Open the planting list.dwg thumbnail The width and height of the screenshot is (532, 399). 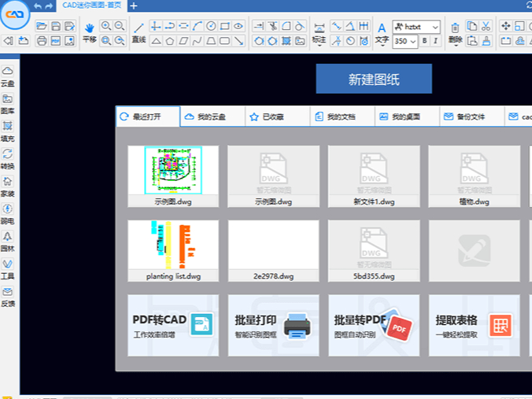point(173,251)
